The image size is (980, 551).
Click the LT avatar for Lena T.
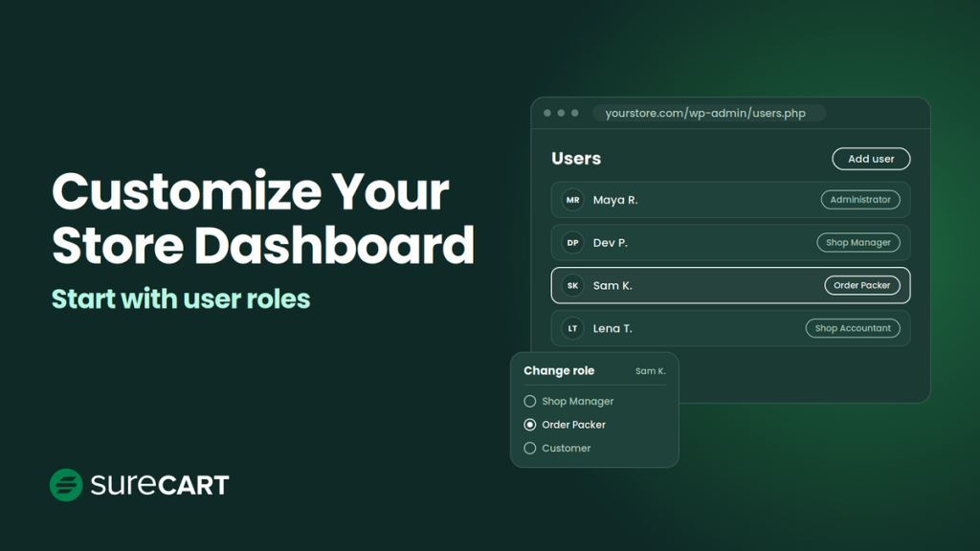572,328
